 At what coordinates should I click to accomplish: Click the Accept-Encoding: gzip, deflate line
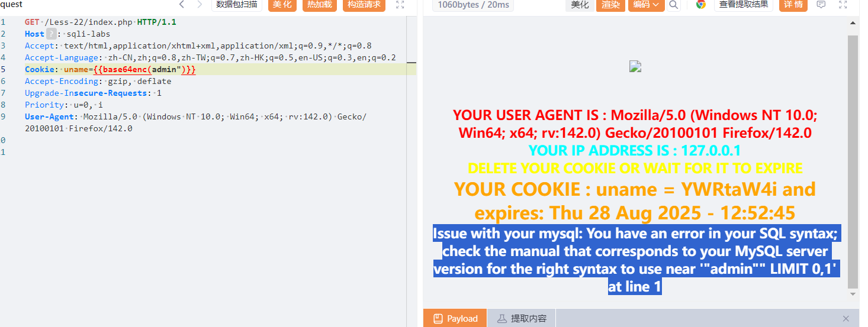click(x=98, y=81)
